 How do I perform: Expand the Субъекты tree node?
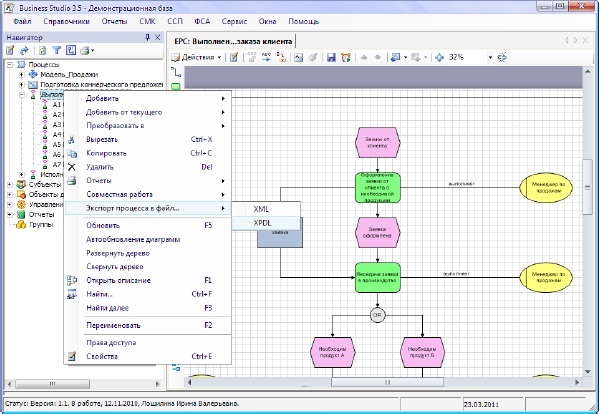(x=10, y=184)
